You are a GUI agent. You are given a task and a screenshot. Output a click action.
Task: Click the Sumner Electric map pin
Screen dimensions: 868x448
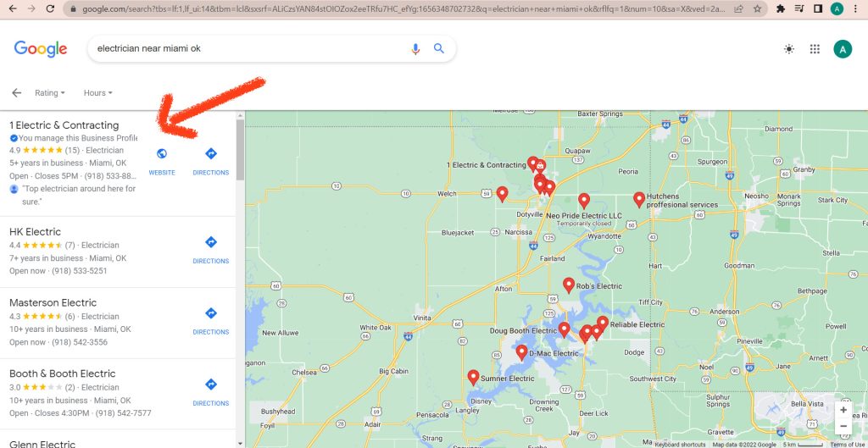[473, 377]
